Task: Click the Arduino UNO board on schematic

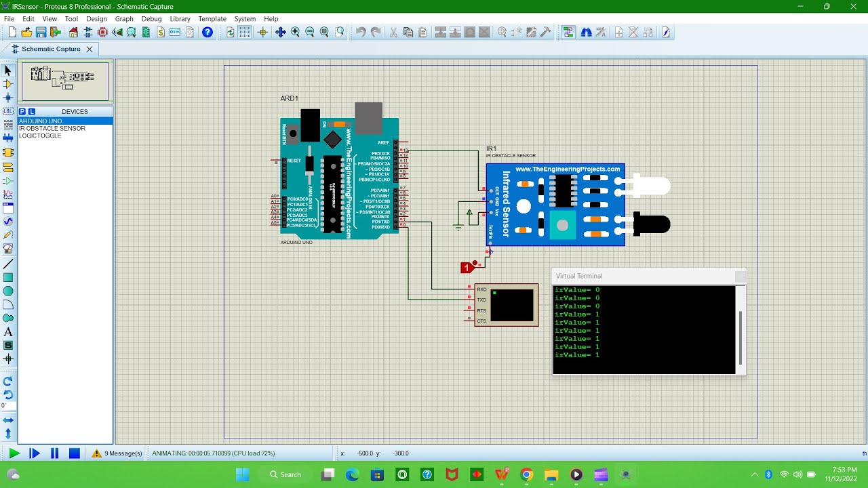Action: coord(340,178)
